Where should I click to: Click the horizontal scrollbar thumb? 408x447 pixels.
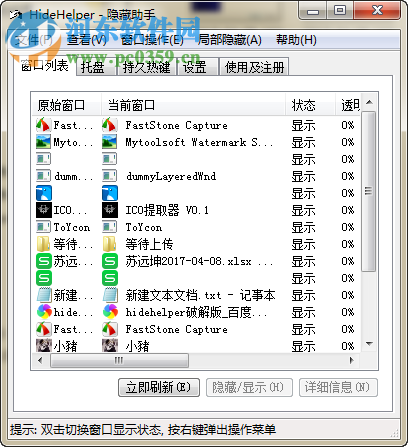coord(119,360)
